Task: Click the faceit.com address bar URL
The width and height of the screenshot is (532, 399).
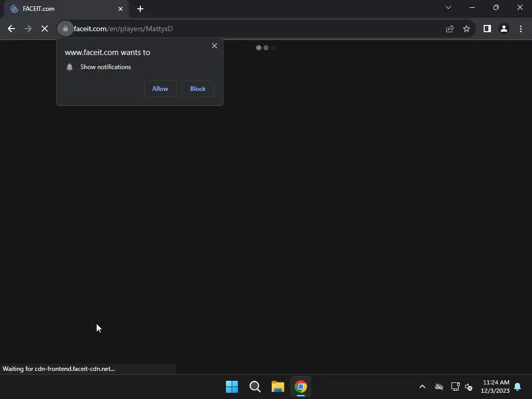Action: 123,29
